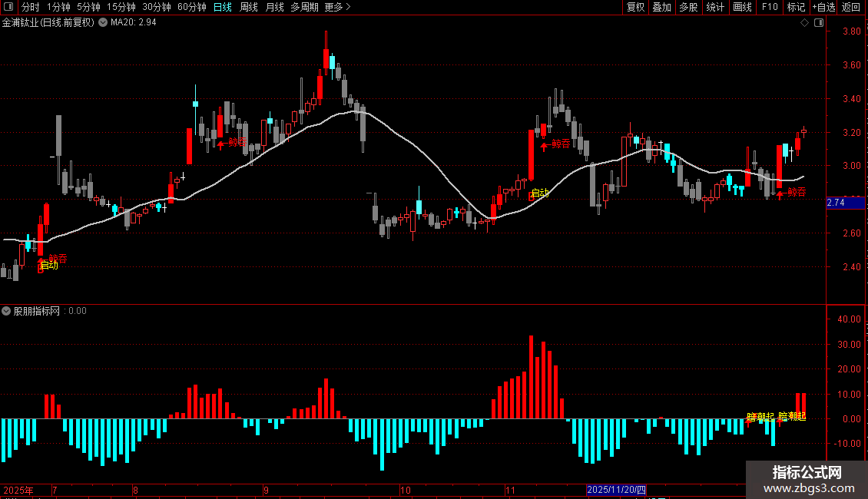Click the yellow 启动 signal near November

[540, 193]
